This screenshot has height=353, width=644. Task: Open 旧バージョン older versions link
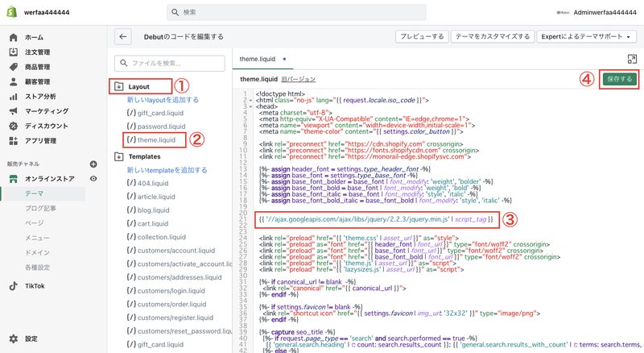click(x=298, y=79)
